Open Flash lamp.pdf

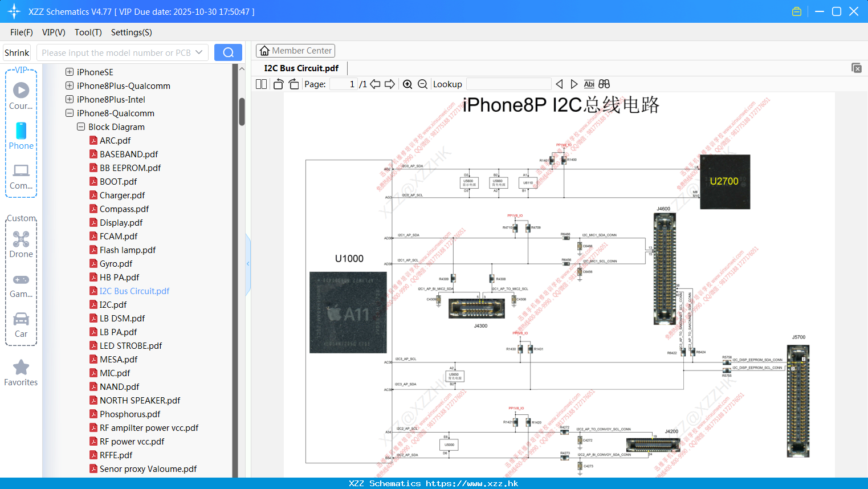(x=128, y=250)
